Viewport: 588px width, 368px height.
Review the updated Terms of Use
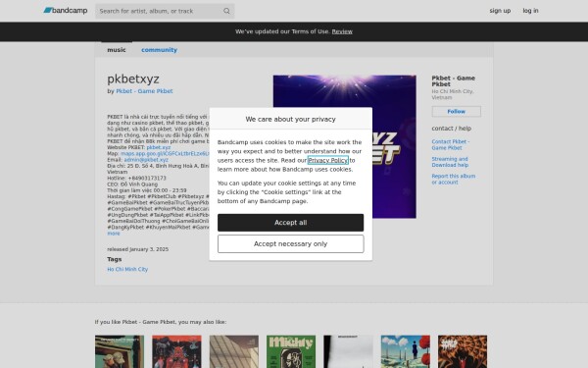click(342, 31)
